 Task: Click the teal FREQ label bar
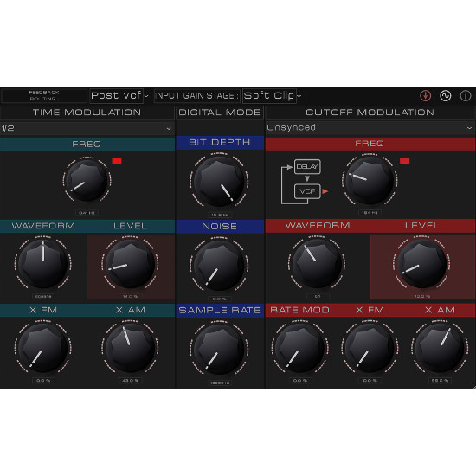[87, 145]
